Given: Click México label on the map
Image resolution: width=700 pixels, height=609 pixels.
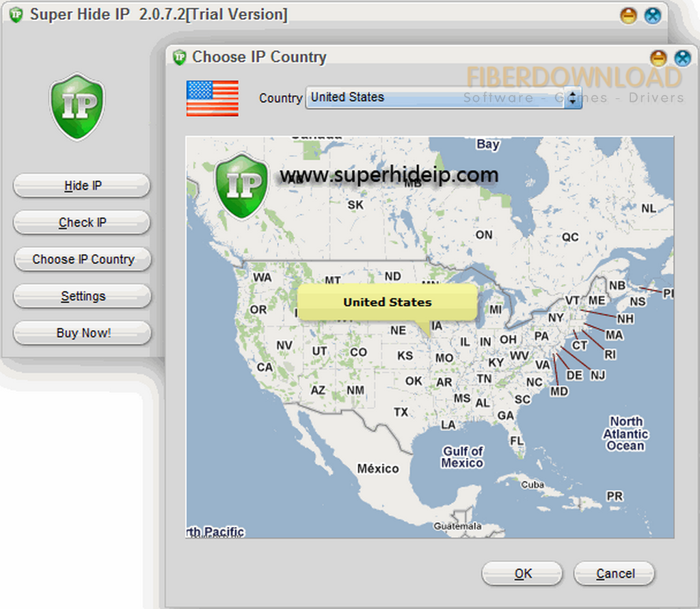Looking at the screenshot, I should (x=377, y=468).
